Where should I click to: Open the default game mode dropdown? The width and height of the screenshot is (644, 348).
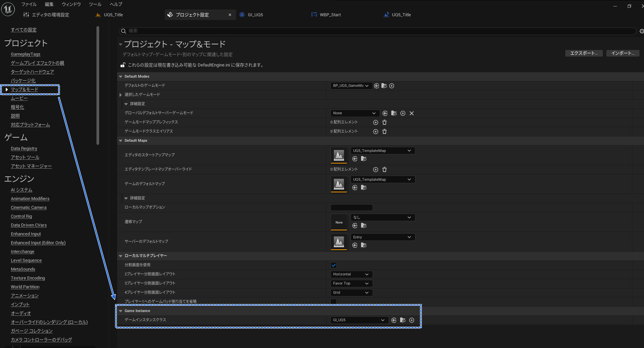pyautogui.click(x=351, y=86)
